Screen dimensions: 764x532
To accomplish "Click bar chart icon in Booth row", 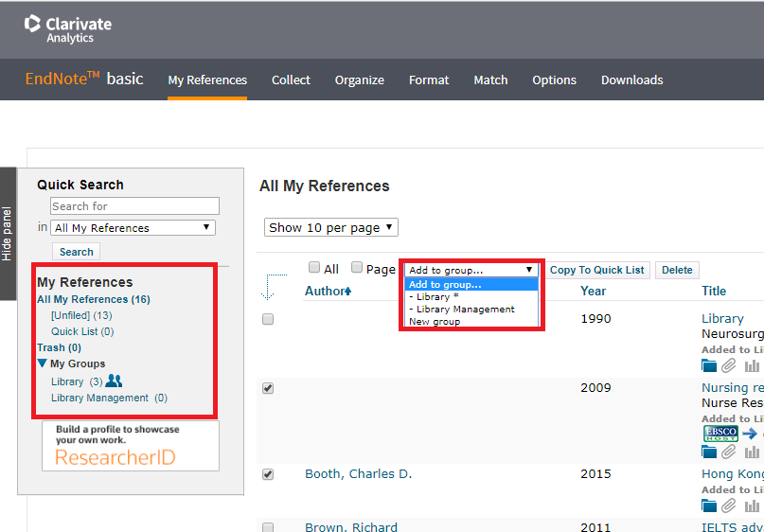I will pyautogui.click(x=752, y=505).
